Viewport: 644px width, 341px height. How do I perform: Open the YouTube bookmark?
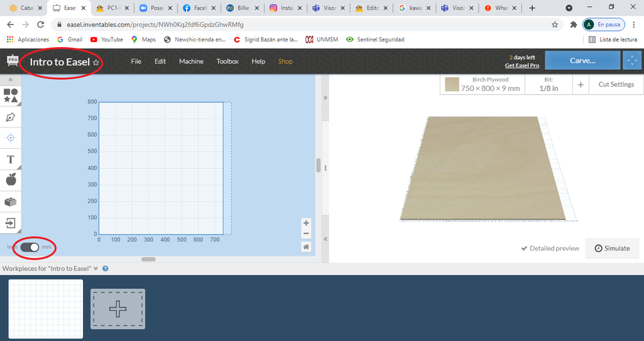[x=107, y=40]
